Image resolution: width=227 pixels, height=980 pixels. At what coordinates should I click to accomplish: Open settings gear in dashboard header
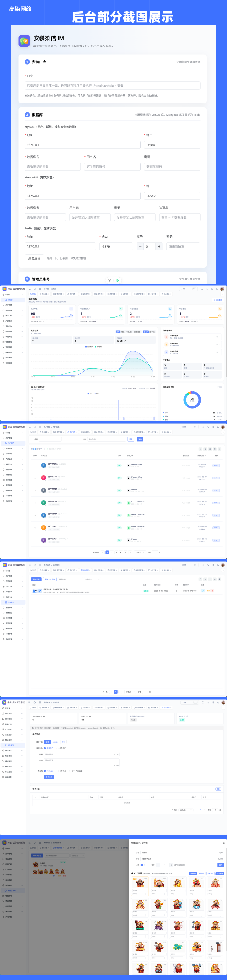click(x=212, y=289)
